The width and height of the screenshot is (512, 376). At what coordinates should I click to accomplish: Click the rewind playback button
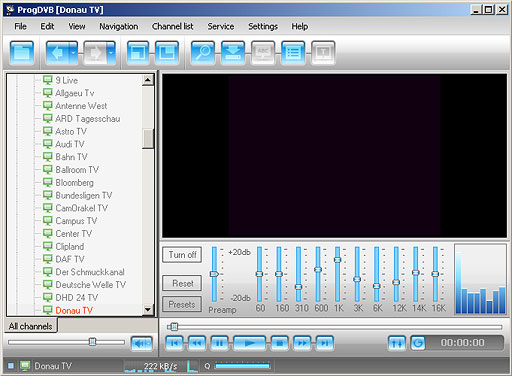(197, 343)
